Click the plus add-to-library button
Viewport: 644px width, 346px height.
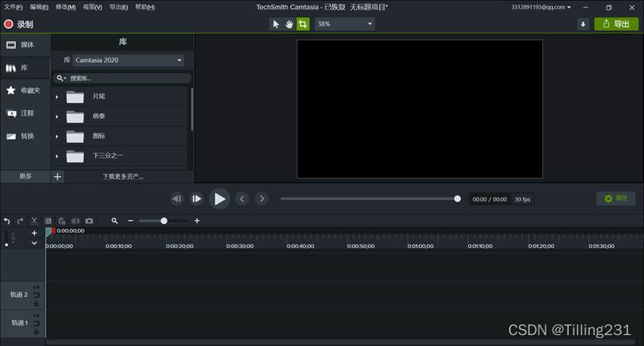pyautogui.click(x=57, y=177)
